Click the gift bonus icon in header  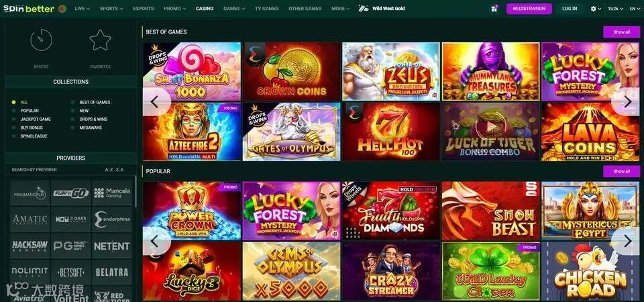[x=494, y=8]
